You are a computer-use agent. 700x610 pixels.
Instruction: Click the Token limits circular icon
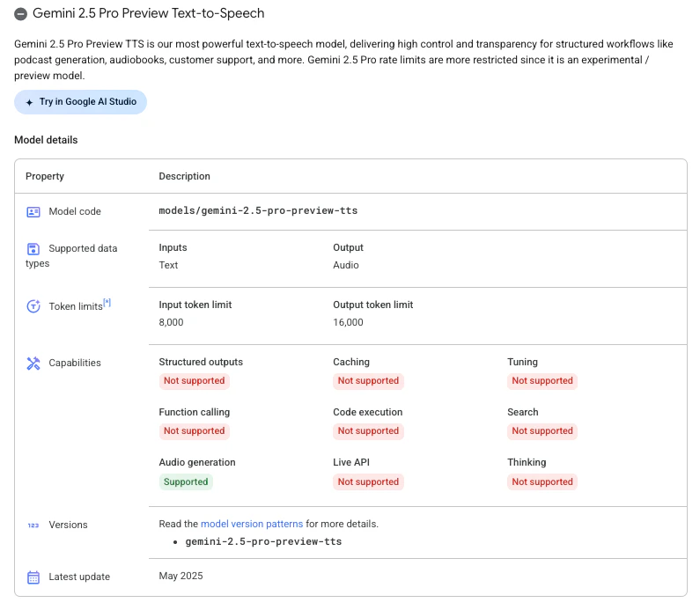(x=33, y=306)
